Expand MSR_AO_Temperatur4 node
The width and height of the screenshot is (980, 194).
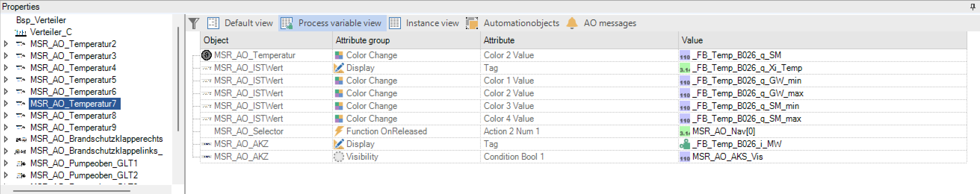click(6, 68)
